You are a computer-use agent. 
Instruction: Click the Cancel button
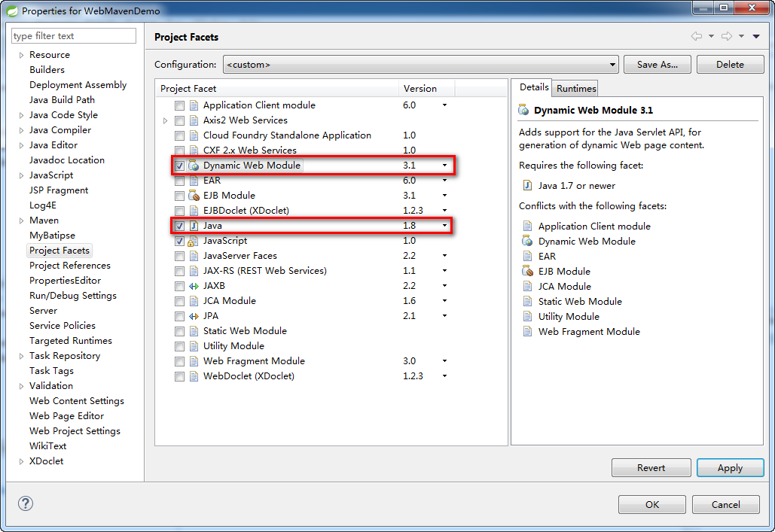[725, 504]
